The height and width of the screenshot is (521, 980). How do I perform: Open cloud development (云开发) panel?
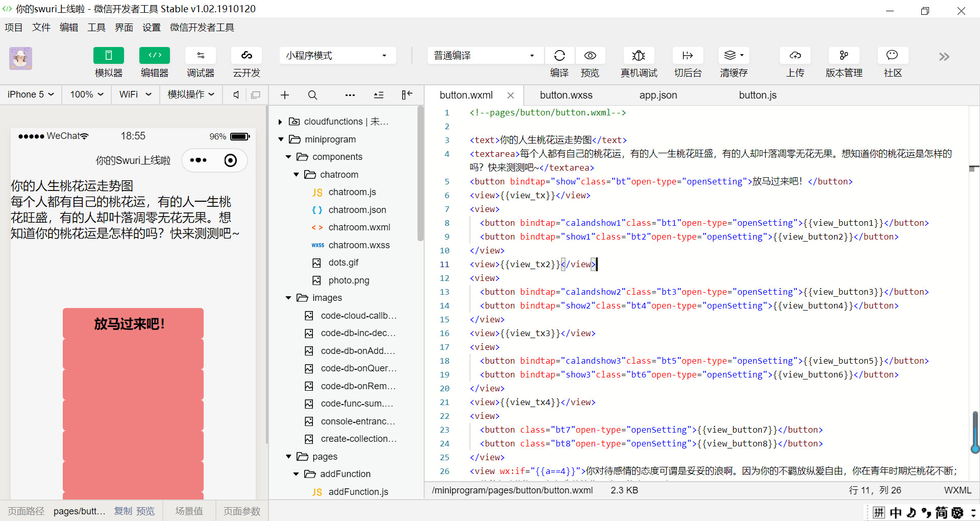(x=247, y=56)
